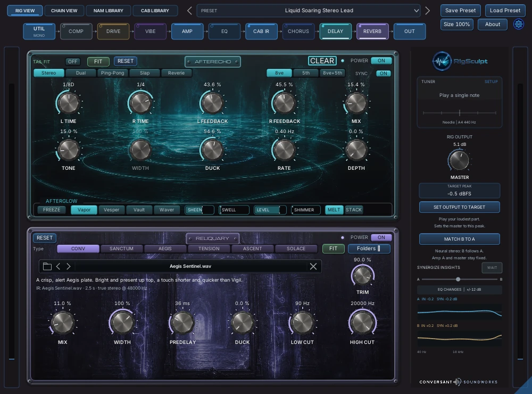Viewport: 532px width, 394px height.
Task: Switch to CHAIN VIEW tab
Action: pyautogui.click(x=64, y=11)
